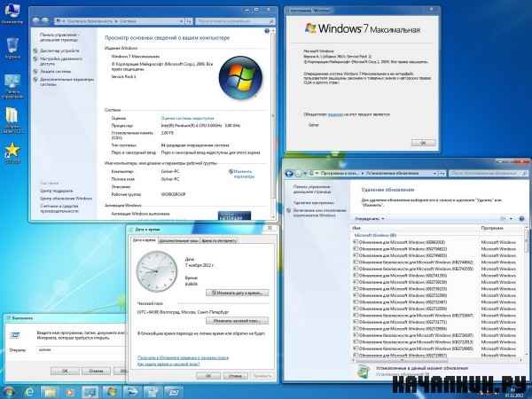Click the genuine Microsoft badge in System window
532x399 pixels.
tap(234, 215)
